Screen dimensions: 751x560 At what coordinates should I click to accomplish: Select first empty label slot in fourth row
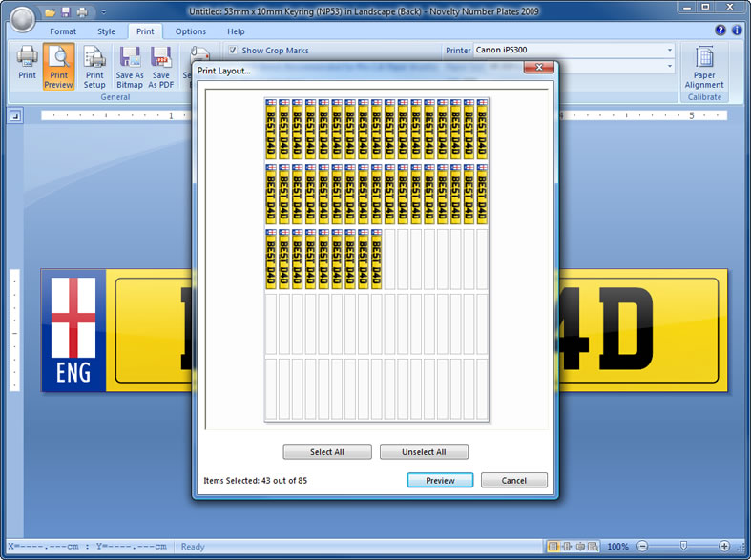coord(271,324)
